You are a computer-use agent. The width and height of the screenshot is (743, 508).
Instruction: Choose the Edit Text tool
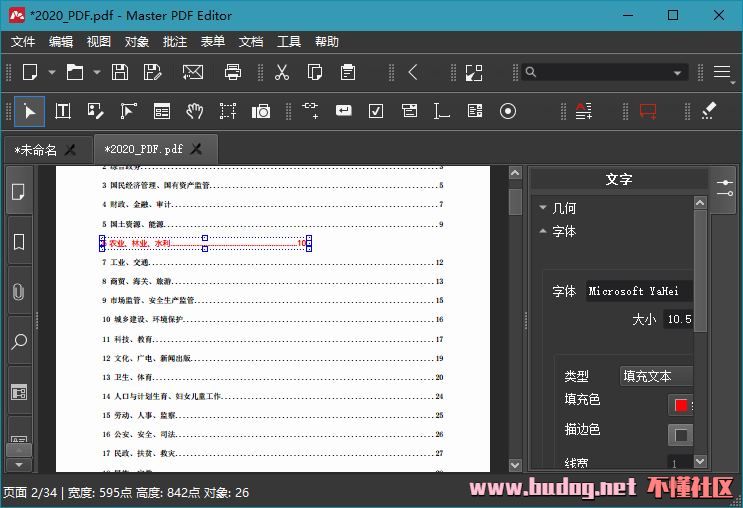click(x=63, y=111)
